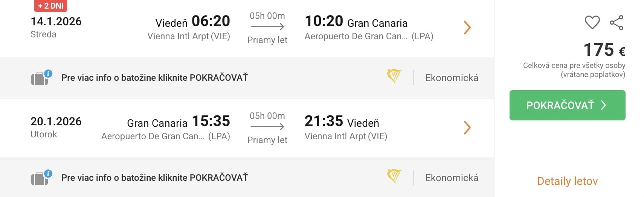Screen dimensions: 644x197
Task: Click the share icon
Action: point(617,23)
